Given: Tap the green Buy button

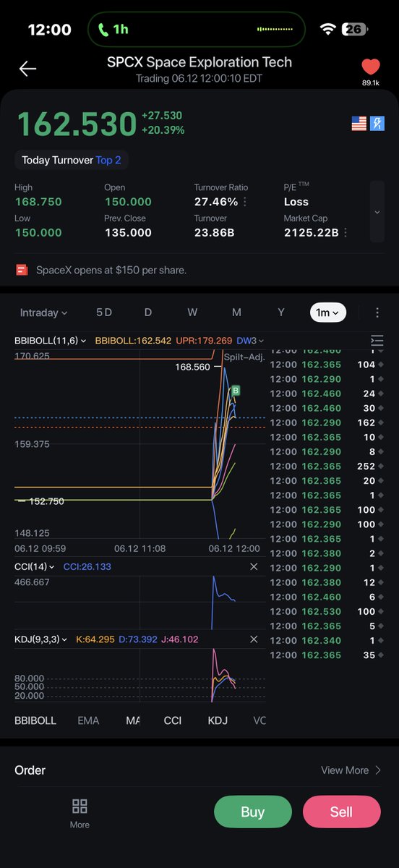Looking at the screenshot, I should pyautogui.click(x=253, y=812).
